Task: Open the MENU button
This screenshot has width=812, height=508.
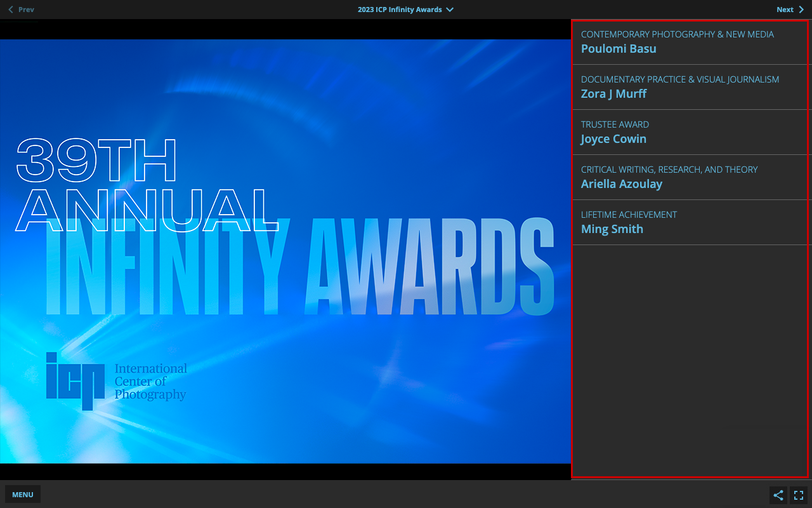Action: 23,495
